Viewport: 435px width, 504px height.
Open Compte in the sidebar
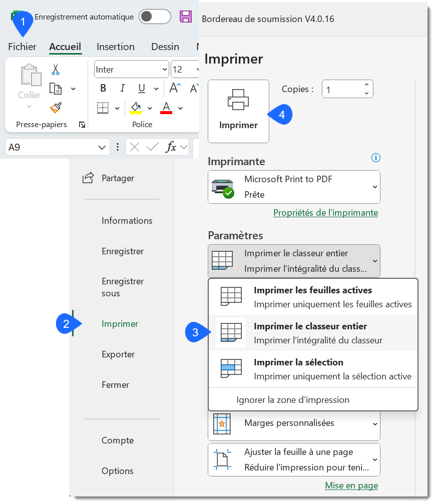tap(117, 440)
